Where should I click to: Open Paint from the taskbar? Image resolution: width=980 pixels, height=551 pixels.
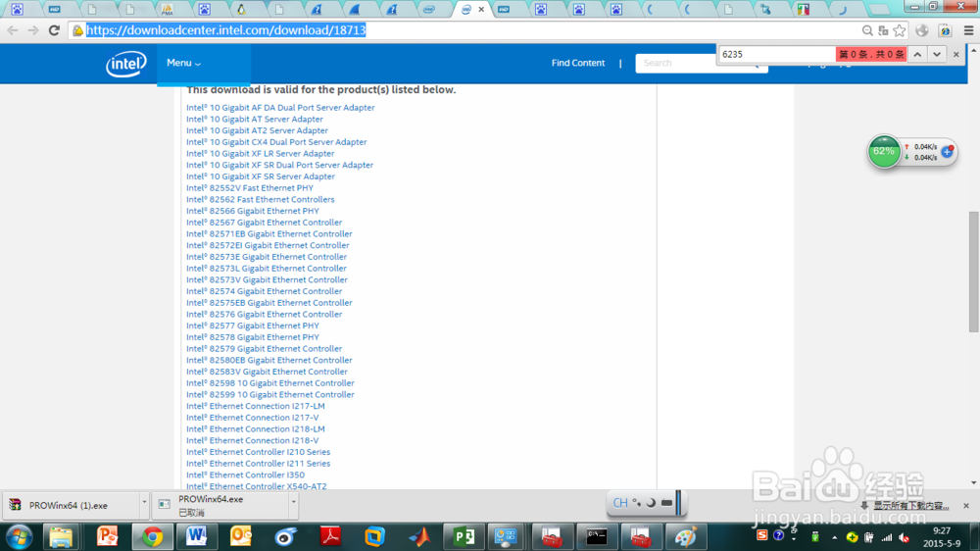(686, 537)
